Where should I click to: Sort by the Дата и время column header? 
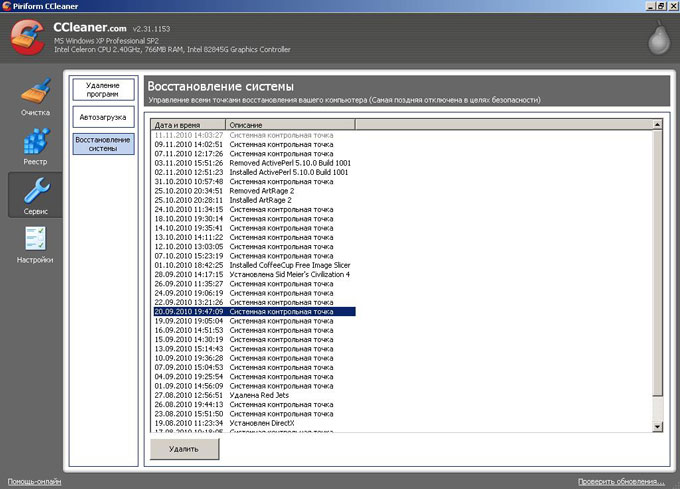click(188, 125)
